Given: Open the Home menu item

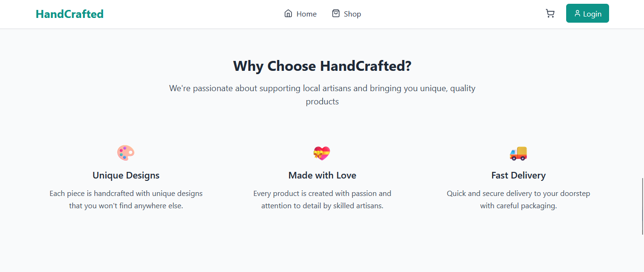Looking at the screenshot, I should pyautogui.click(x=306, y=14).
